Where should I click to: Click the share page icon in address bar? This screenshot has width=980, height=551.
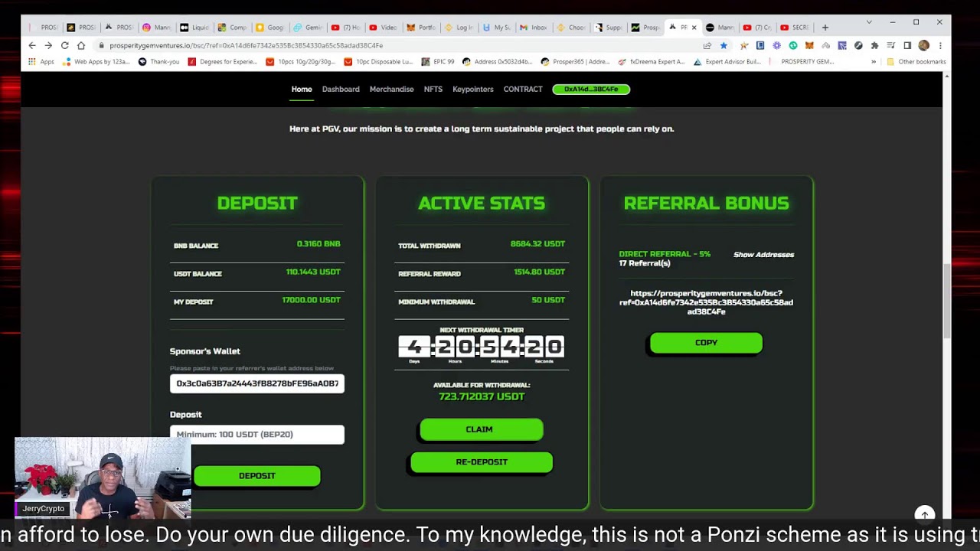tap(707, 45)
